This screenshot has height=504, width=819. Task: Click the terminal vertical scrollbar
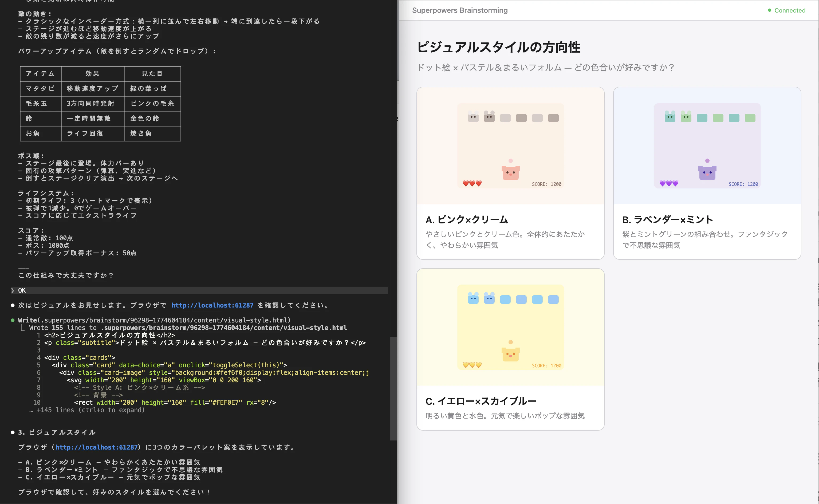coord(393,388)
